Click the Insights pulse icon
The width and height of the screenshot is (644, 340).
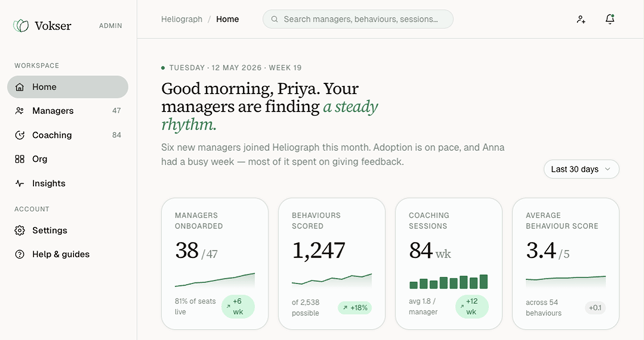pyautogui.click(x=19, y=183)
